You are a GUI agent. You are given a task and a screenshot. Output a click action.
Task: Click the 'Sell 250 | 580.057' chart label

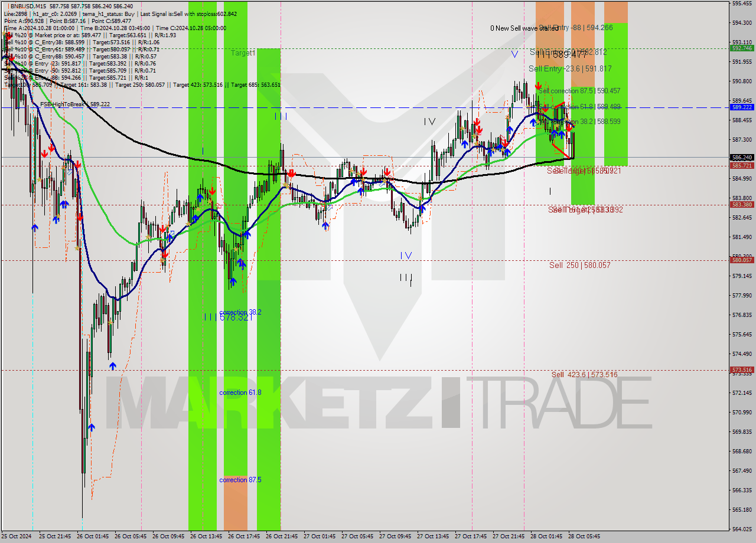click(580, 265)
